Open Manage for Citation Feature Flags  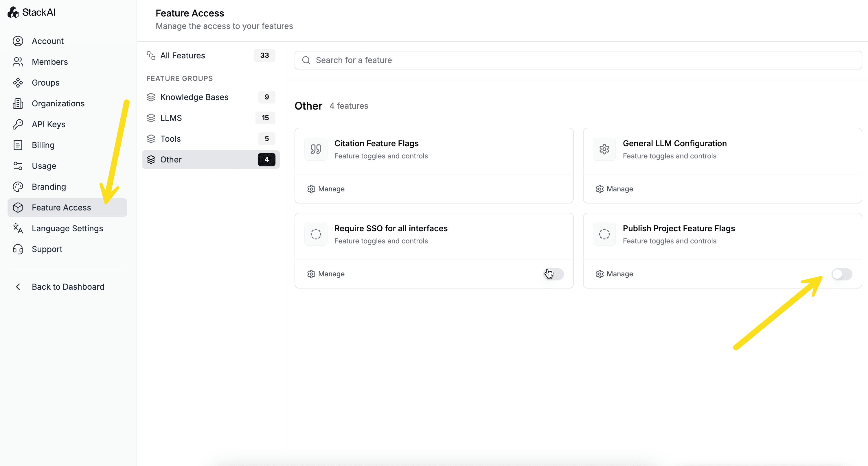point(326,189)
